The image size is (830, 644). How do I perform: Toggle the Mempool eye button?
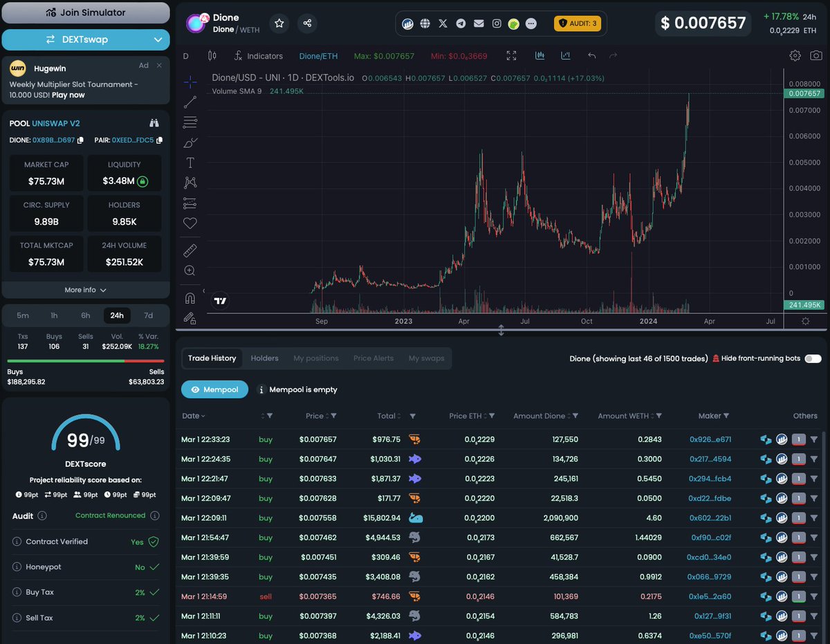click(x=214, y=389)
